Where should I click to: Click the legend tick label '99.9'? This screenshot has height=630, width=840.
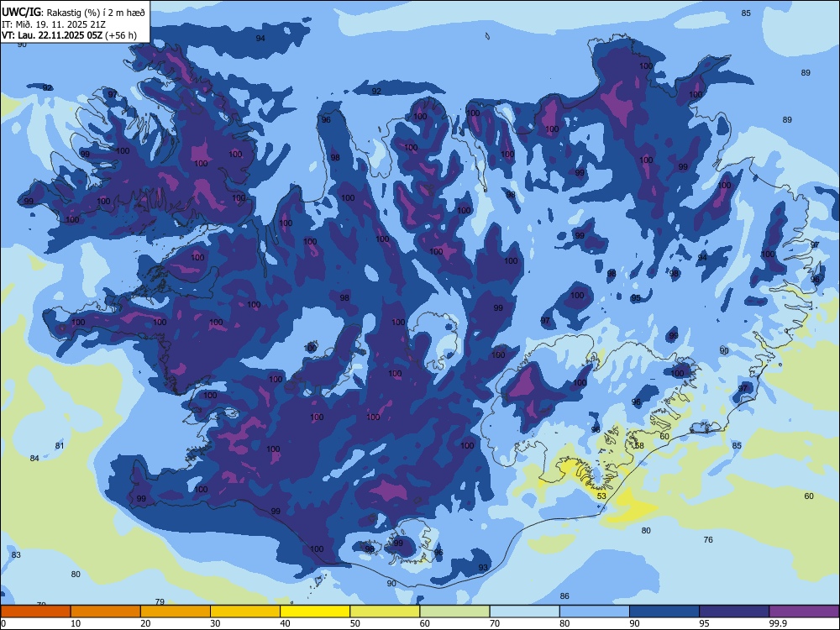point(777,623)
